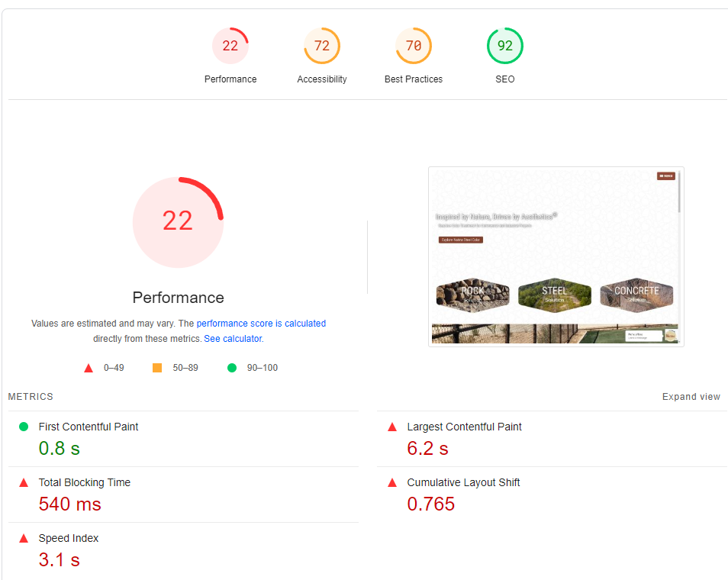Open the Accessibility score gauge showing 72

coord(322,46)
